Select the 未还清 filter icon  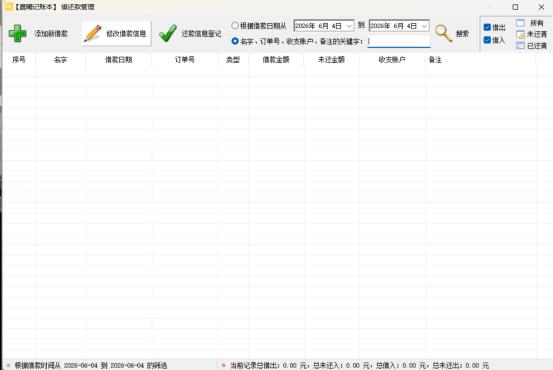(x=521, y=35)
